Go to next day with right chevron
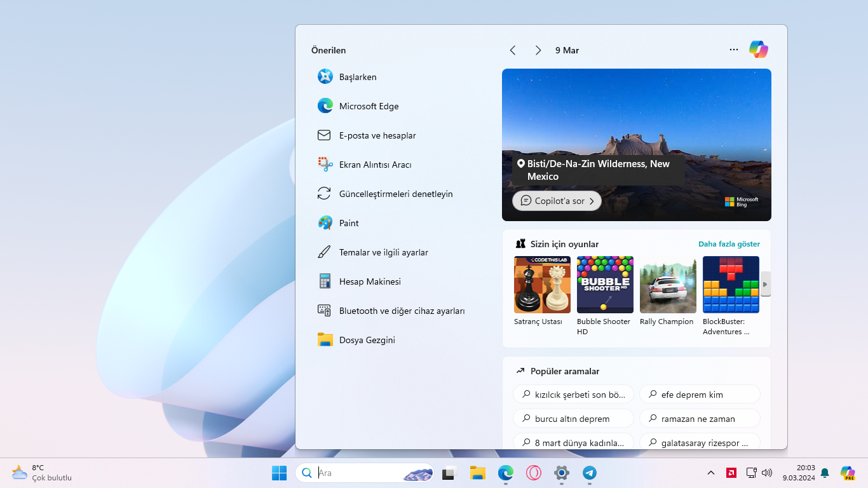 [538, 50]
